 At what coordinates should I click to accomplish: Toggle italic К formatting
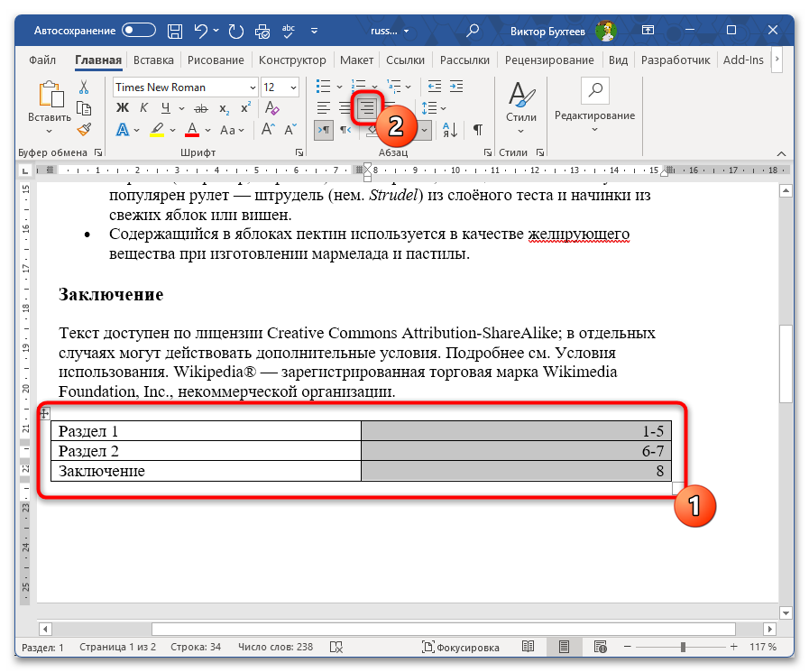pos(144,108)
